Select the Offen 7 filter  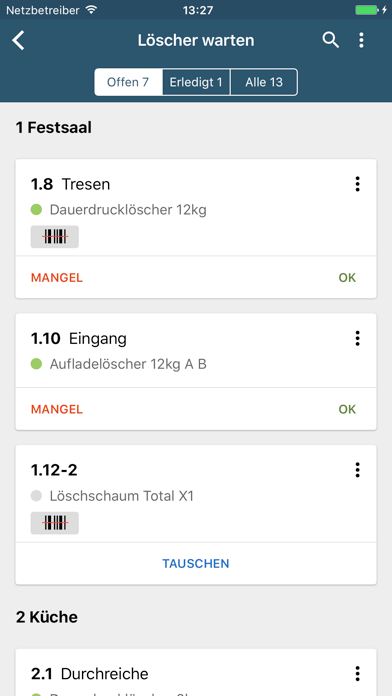(x=128, y=82)
